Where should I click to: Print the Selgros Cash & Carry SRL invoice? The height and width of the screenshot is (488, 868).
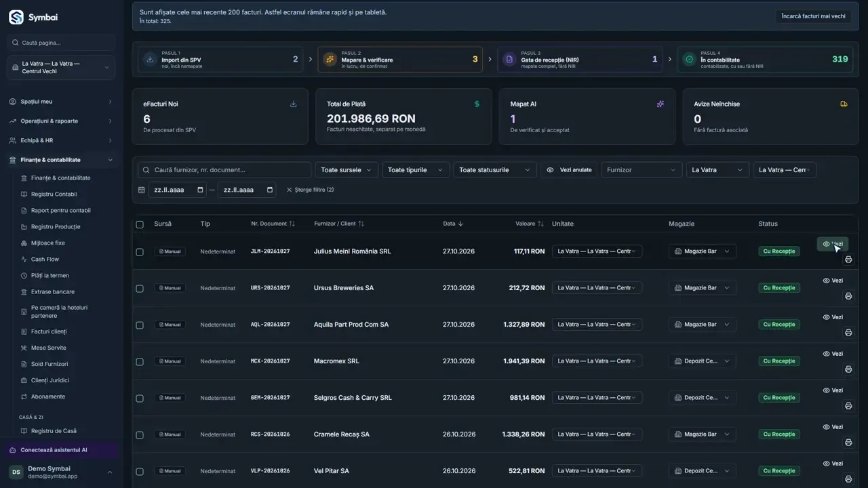pos(848,406)
